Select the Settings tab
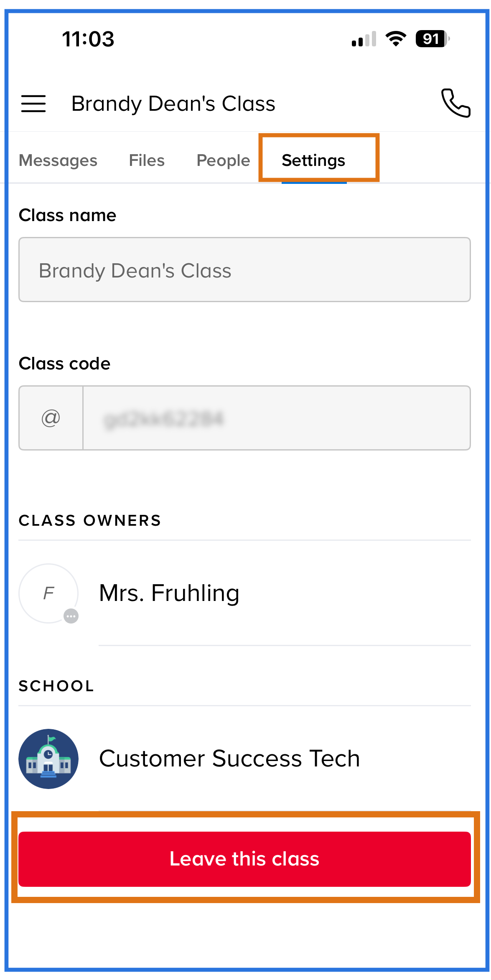This screenshot has height=980, width=491. tap(313, 160)
